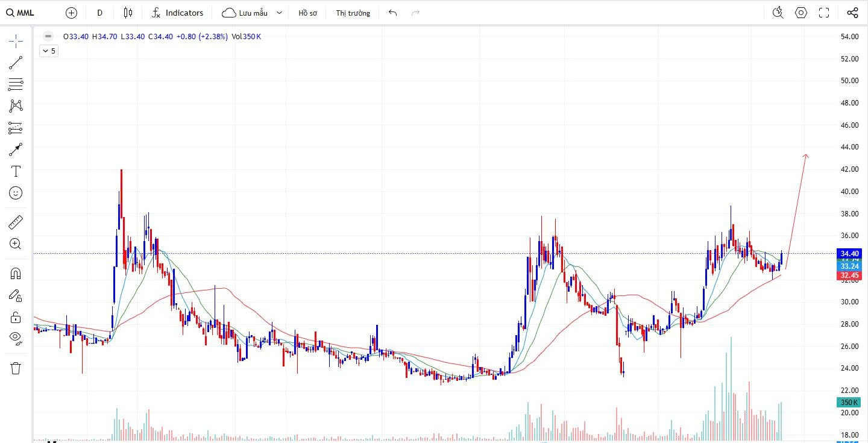Toggle lock all drawings
This screenshot has height=443, width=868.
click(x=16, y=317)
